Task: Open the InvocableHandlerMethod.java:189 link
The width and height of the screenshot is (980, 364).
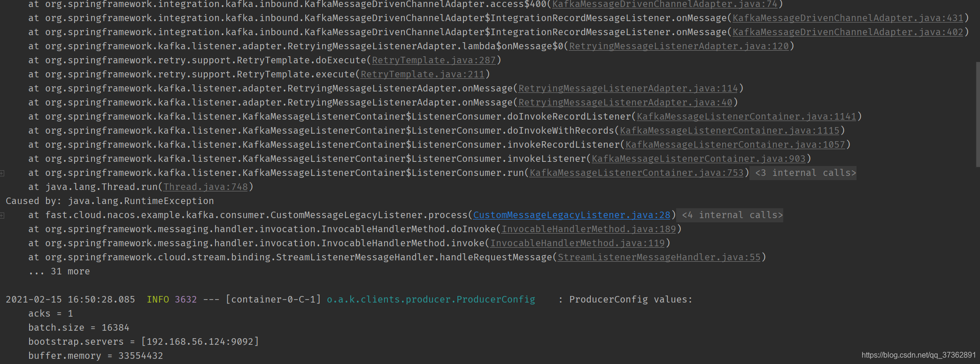Action: [x=589, y=229]
